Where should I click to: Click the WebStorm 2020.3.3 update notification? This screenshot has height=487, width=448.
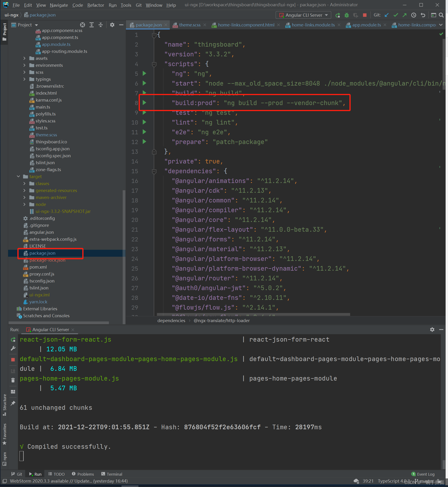click(x=69, y=481)
